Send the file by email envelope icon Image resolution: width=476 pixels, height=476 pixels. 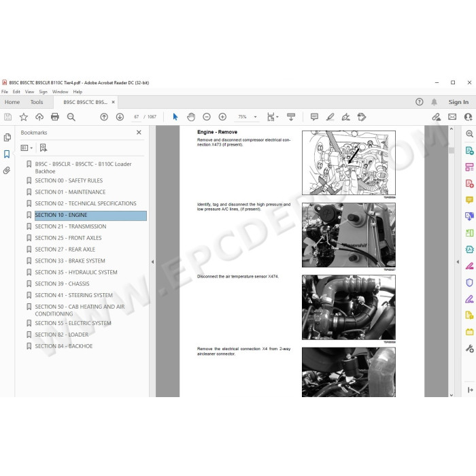tap(452, 117)
